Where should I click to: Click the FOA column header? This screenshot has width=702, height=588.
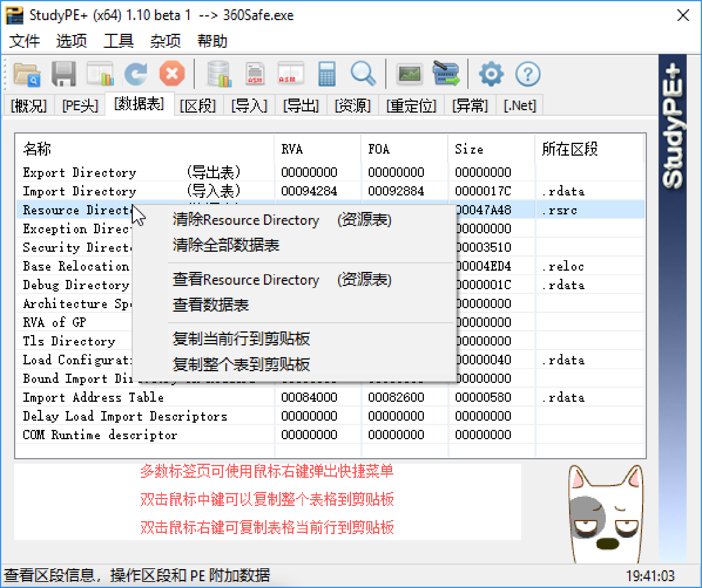405,149
